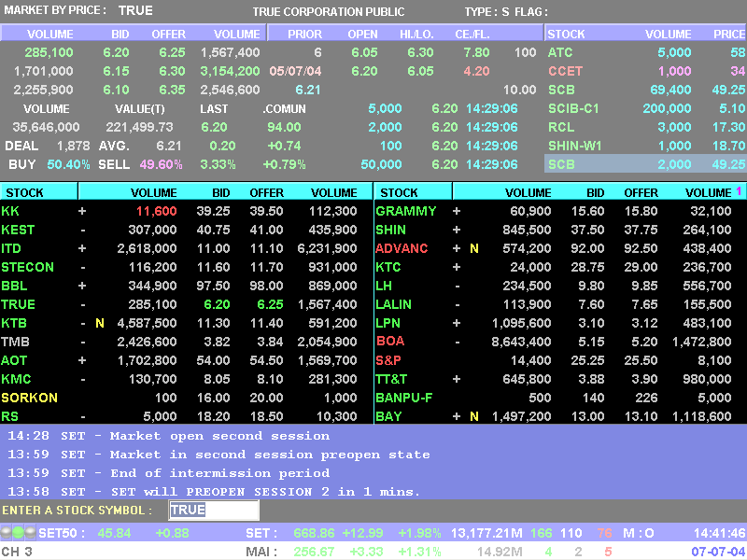
Task: Click the CH 3 channel indicator
Action: pos(17,552)
